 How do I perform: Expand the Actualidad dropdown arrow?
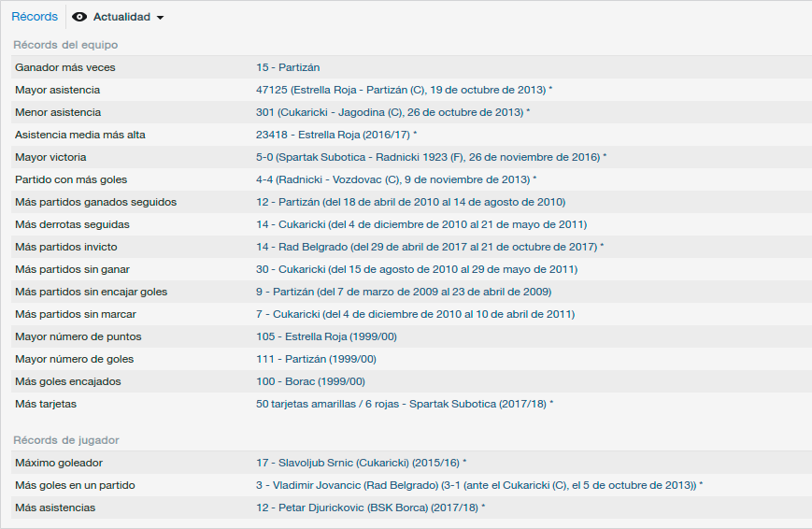160,18
